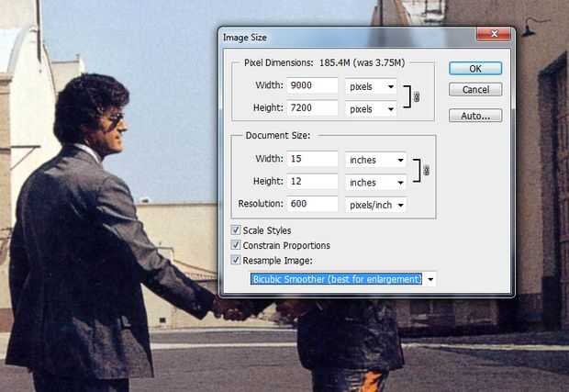Click the 'Document Size:' group label
Viewport: 569px width, 392px height.
278,135
